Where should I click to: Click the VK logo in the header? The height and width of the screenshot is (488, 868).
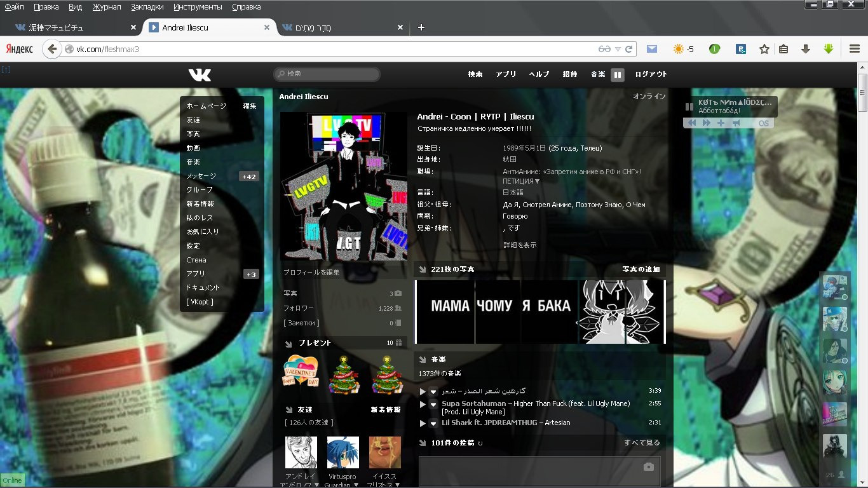[x=200, y=75]
